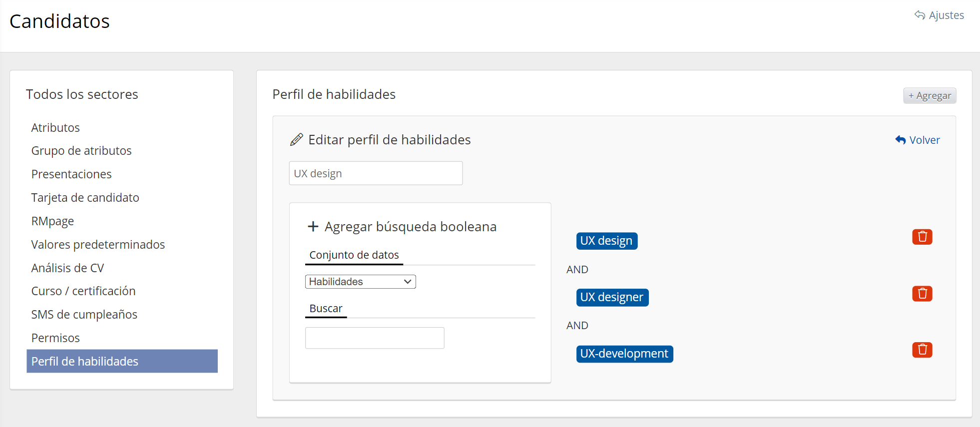
Task: Select Valores predeterminados in sidebar
Action: coord(98,245)
